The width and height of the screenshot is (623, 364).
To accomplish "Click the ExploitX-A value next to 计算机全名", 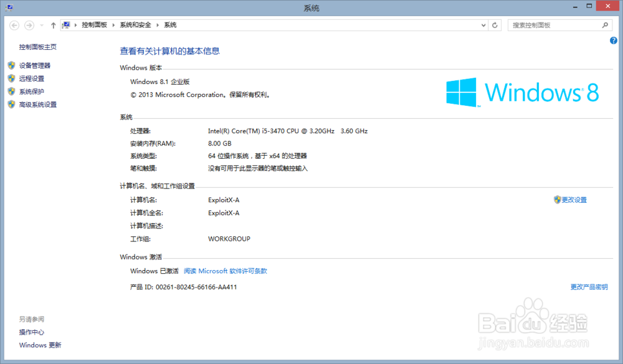I will pos(224,213).
